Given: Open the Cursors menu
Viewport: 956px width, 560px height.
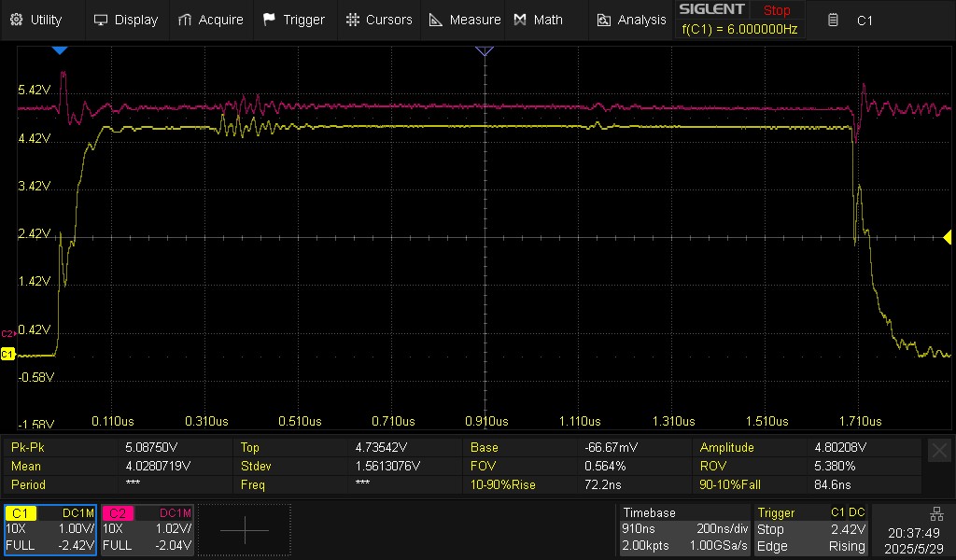Looking at the screenshot, I should [379, 20].
